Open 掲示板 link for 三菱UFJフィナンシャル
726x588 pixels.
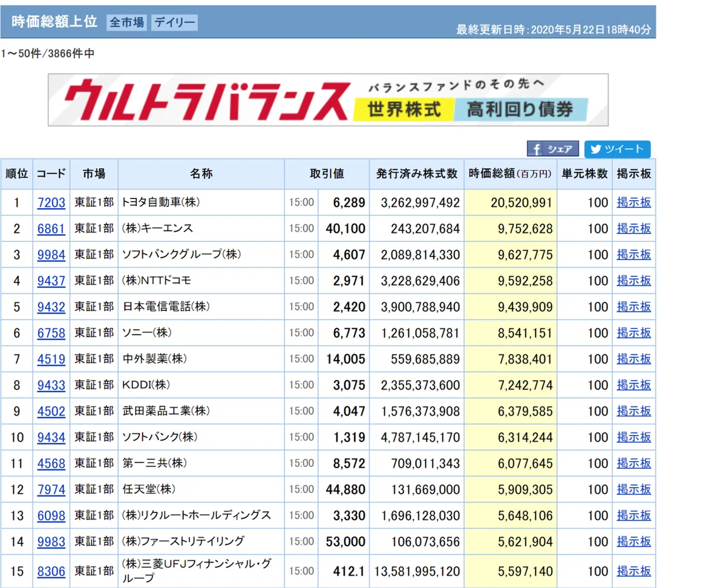[634, 570]
